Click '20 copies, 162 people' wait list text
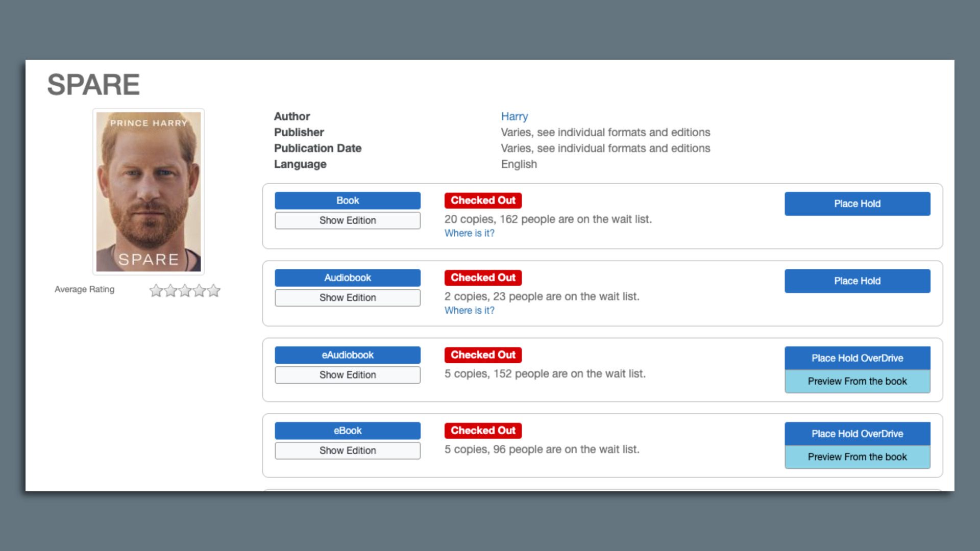This screenshot has width=980, height=551. coord(548,219)
